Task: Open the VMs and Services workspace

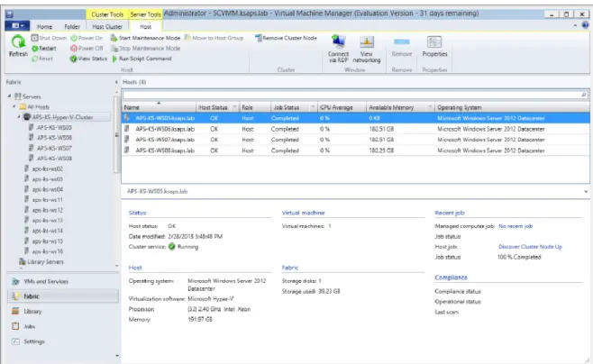Action: (x=63, y=281)
